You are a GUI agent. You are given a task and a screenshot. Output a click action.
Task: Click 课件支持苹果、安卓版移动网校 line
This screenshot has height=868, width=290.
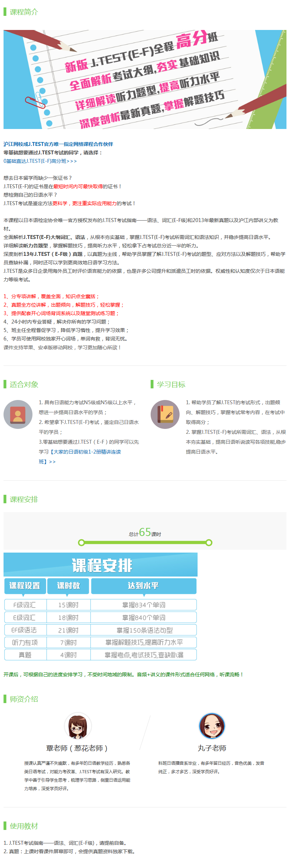point(62,347)
